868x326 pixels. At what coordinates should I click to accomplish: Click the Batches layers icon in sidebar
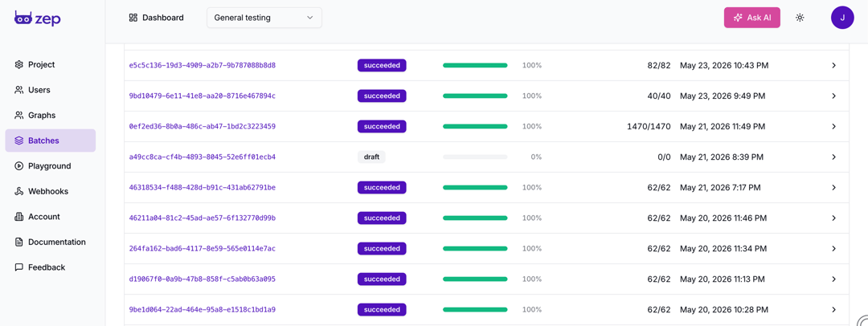point(18,141)
